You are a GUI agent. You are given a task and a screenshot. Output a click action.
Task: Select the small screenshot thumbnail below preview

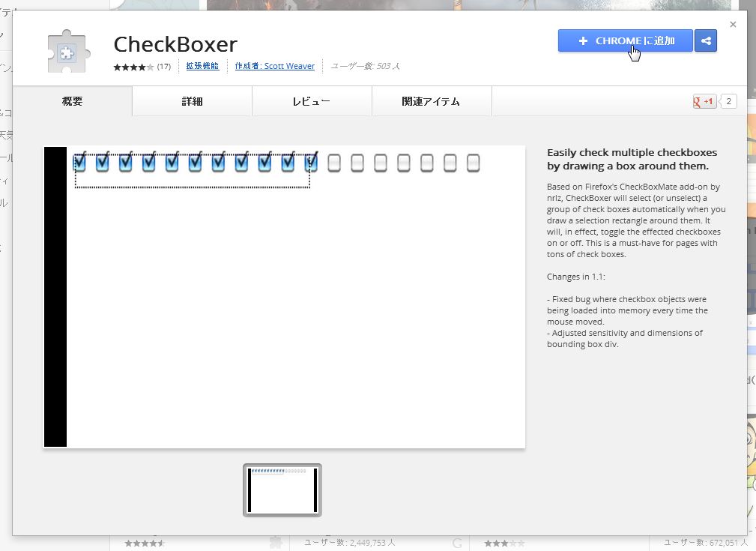282,490
